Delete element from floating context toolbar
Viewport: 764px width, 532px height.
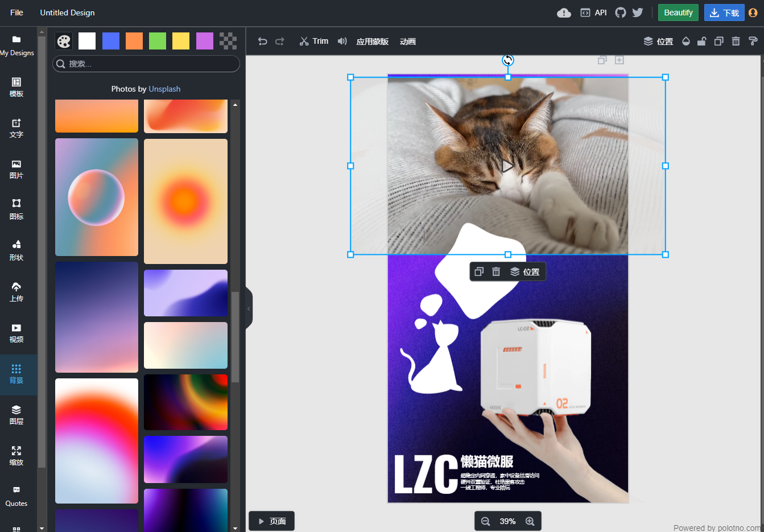pyautogui.click(x=496, y=272)
